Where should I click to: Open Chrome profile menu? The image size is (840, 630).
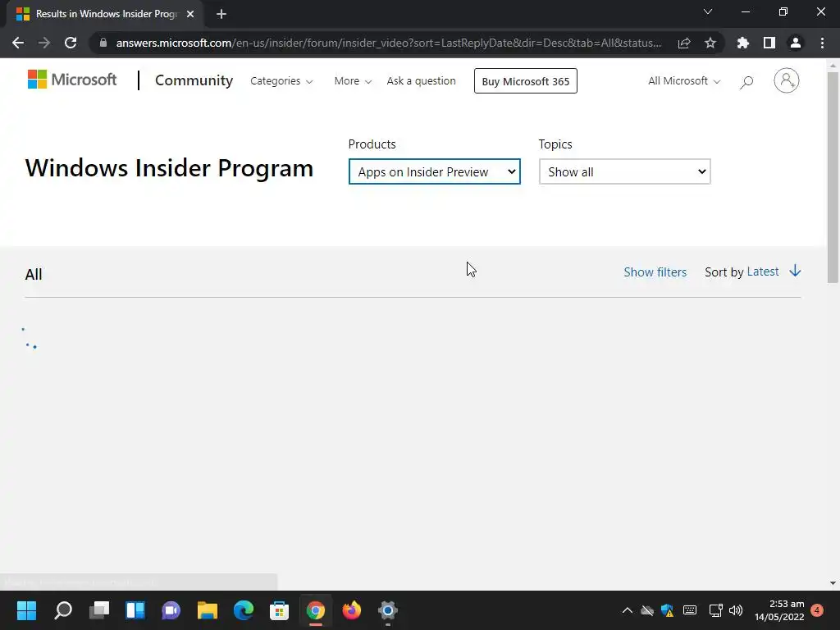coord(796,43)
